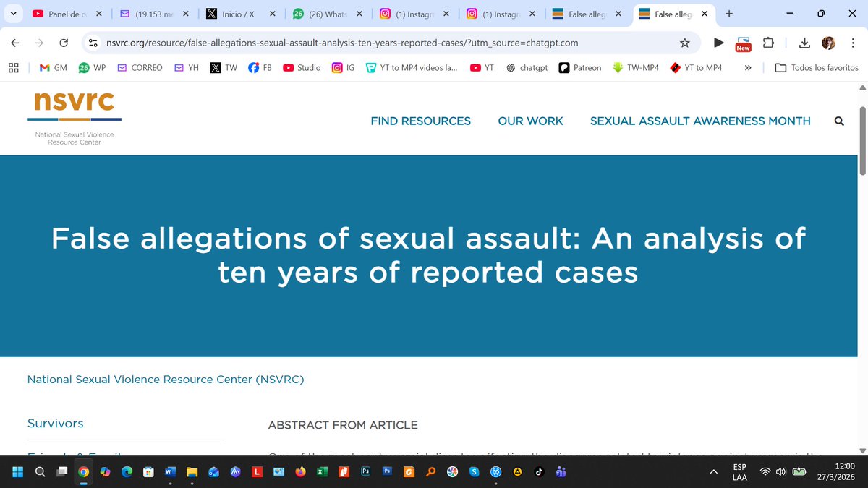Reload the current page
The image size is (868, 488).
[x=64, y=43]
